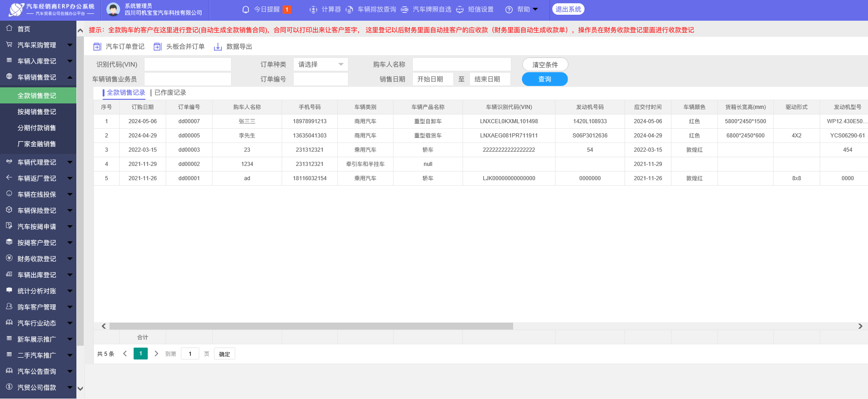868x399 pixels.
Task: Click the book icon for 汽车公告查询
Action: [9, 371]
